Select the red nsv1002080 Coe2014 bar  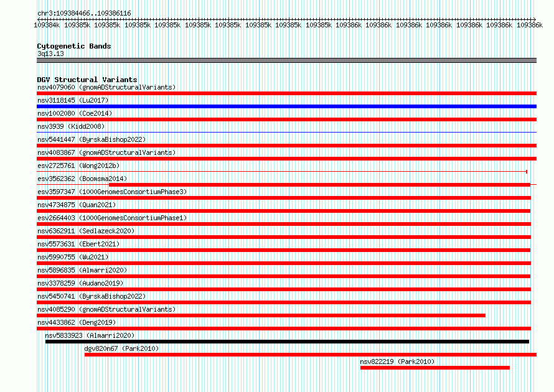click(x=286, y=119)
